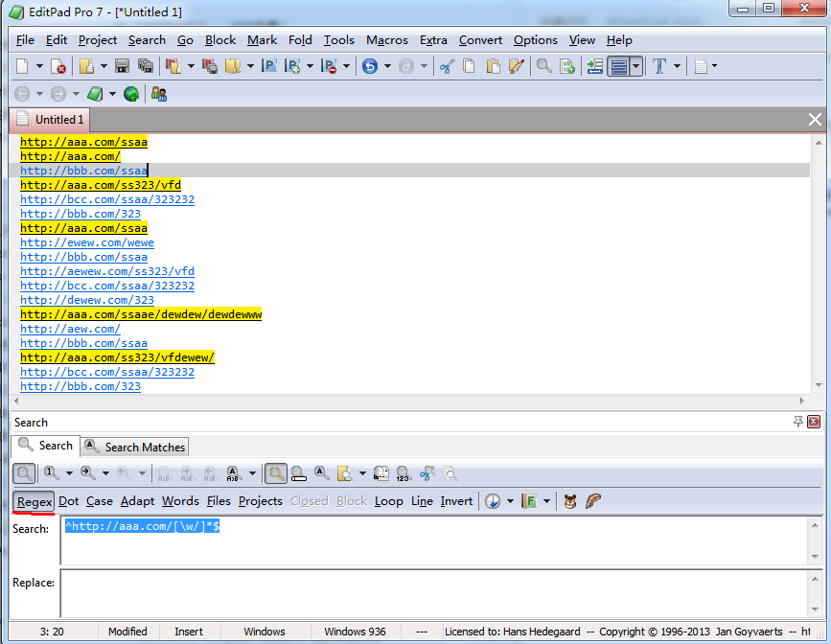Select the Untitled 1 file tab
The width and height of the screenshot is (831, 644).
click(x=50, y=120)
